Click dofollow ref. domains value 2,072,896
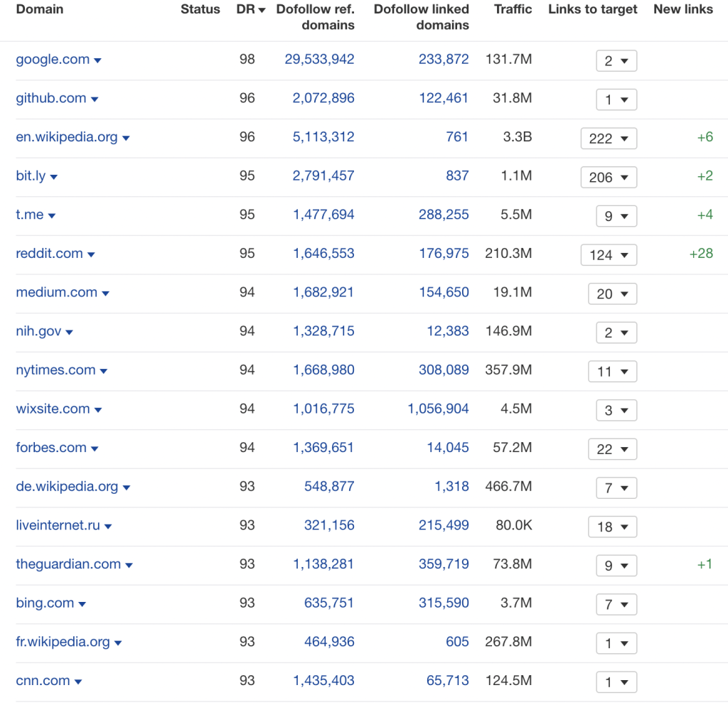This screenshot has width=728, height=705. pyautogui.click(x=323, y=98)
